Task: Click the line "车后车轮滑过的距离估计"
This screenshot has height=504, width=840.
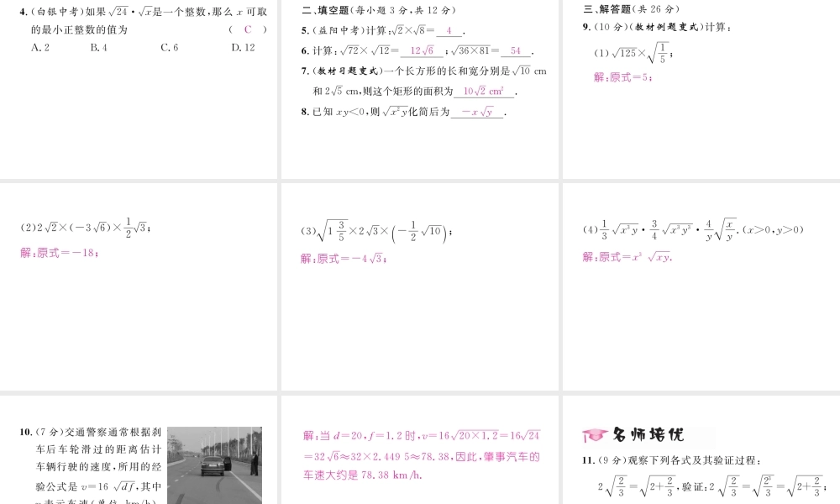Action: 98,449
